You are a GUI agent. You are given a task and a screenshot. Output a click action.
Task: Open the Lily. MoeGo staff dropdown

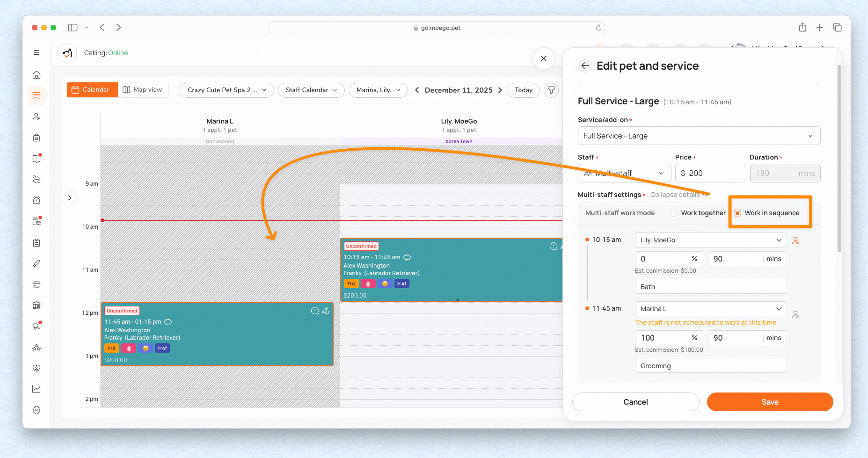pyautogui.click(x=711, y=240)
